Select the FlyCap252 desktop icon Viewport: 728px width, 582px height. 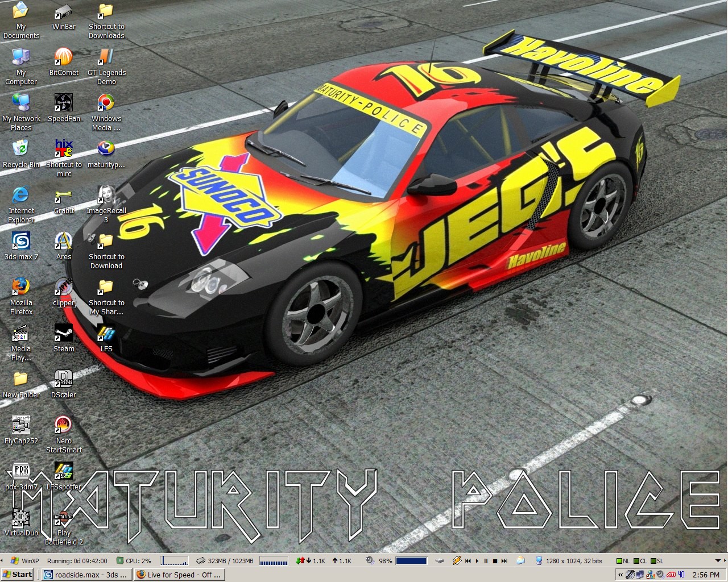[x=21, y=430]
